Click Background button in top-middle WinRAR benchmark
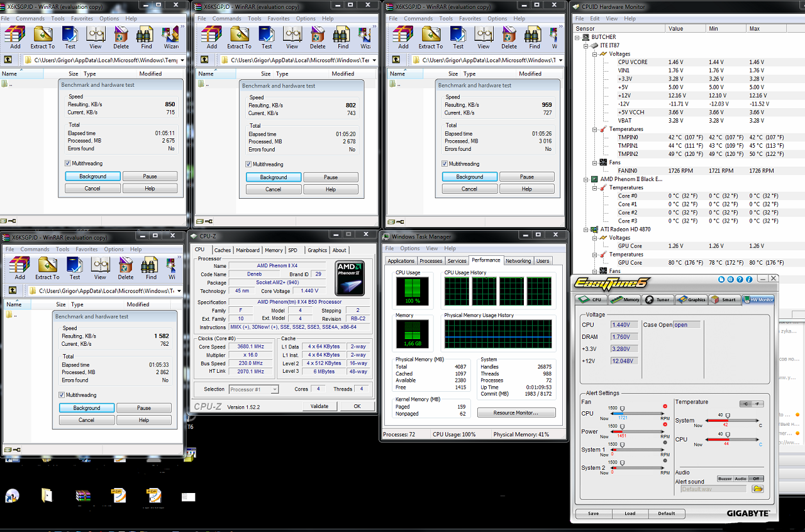 point(274,177)
